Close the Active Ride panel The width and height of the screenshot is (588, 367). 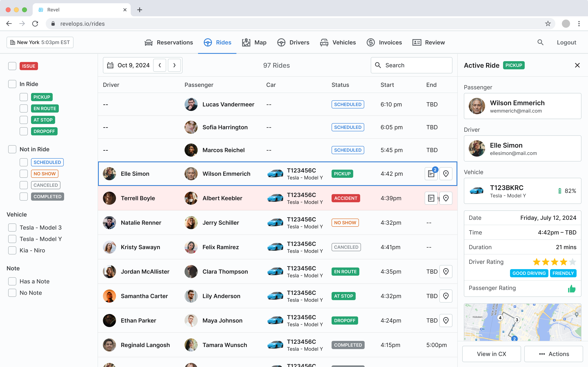tap(577, 65)
